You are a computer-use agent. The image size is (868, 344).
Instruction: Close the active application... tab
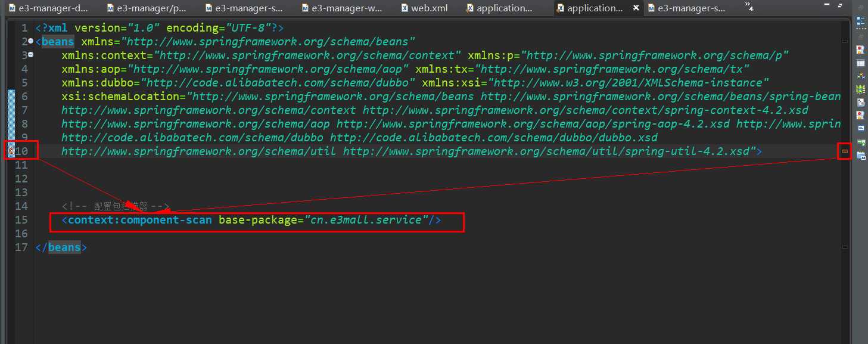tap(636, 8)
